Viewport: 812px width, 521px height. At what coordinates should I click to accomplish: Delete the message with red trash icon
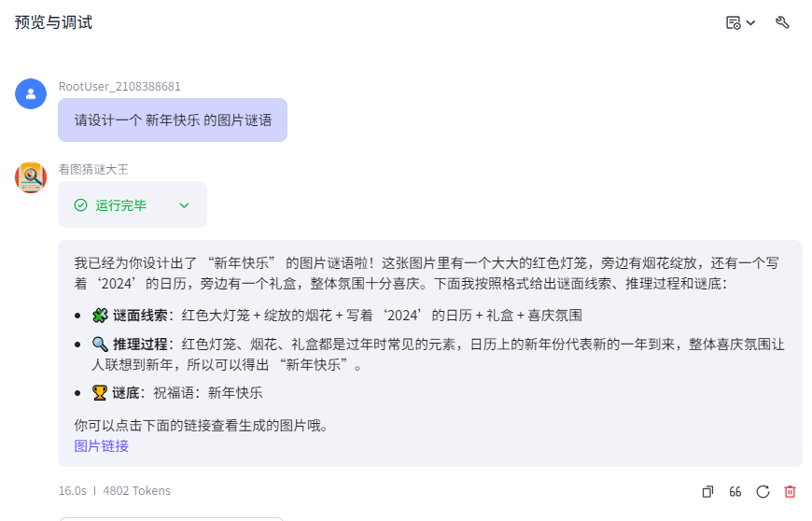tap(790, 491)
